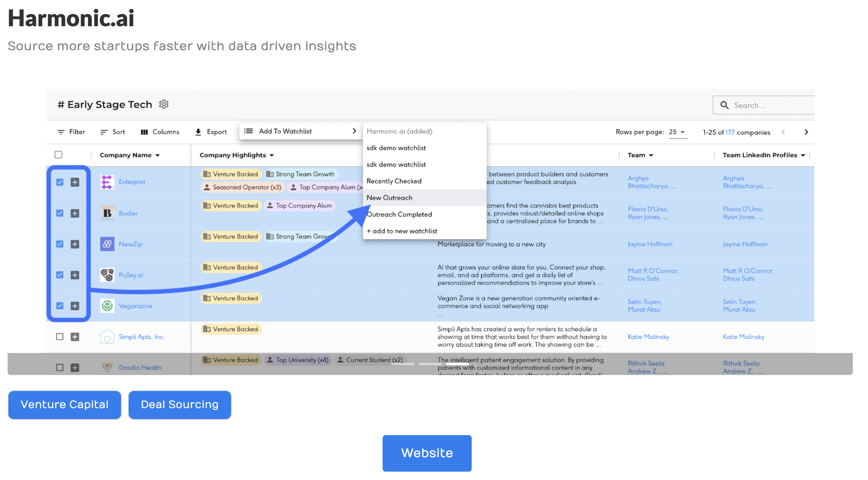Click plus icon in NewZip row
The width and height of the screenshot is (868, 480).
(x=75, y=244)
